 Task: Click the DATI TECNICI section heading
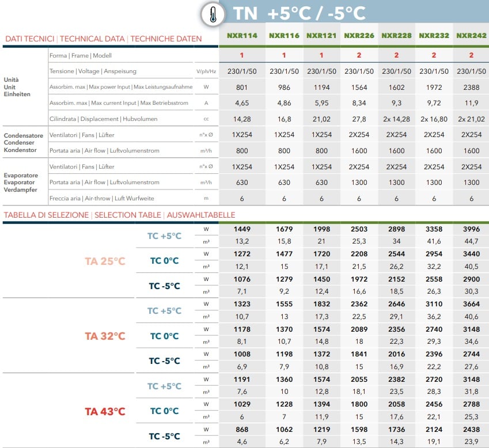pos(29,39)
